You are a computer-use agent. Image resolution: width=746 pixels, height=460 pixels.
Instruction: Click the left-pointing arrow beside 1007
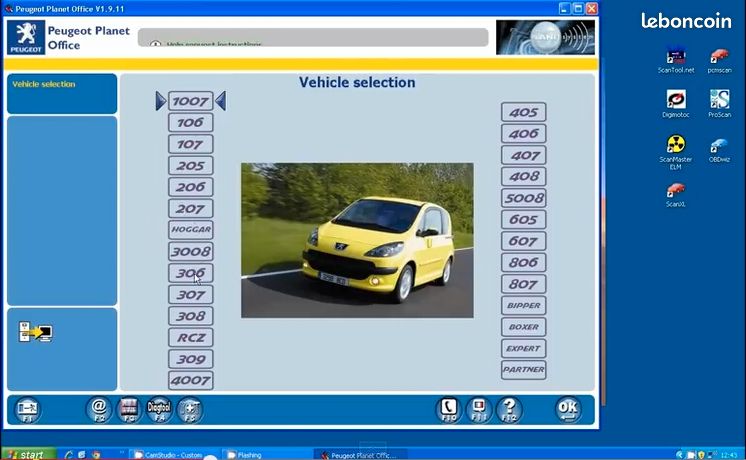(x=221, y=101)
